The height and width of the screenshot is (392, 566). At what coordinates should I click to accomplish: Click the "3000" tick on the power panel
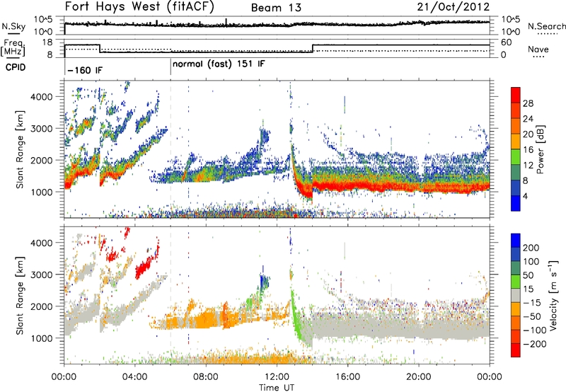[42, 129]
